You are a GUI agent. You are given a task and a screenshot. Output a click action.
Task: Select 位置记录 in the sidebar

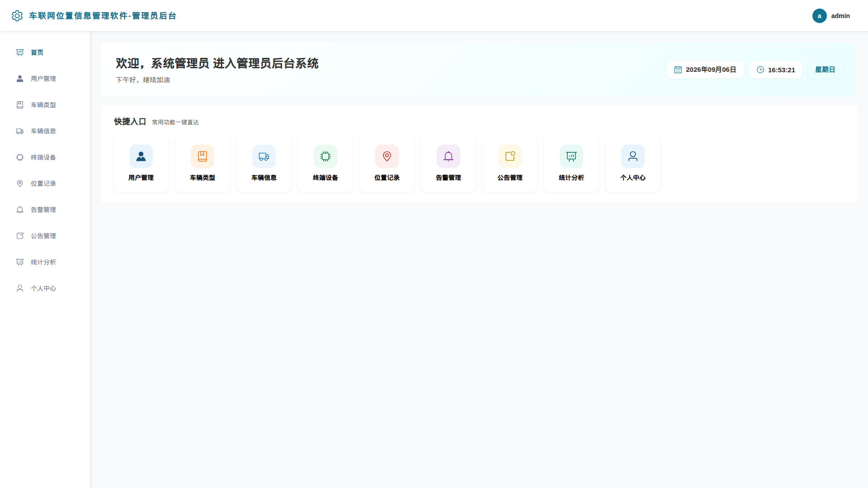coord(45,183)
